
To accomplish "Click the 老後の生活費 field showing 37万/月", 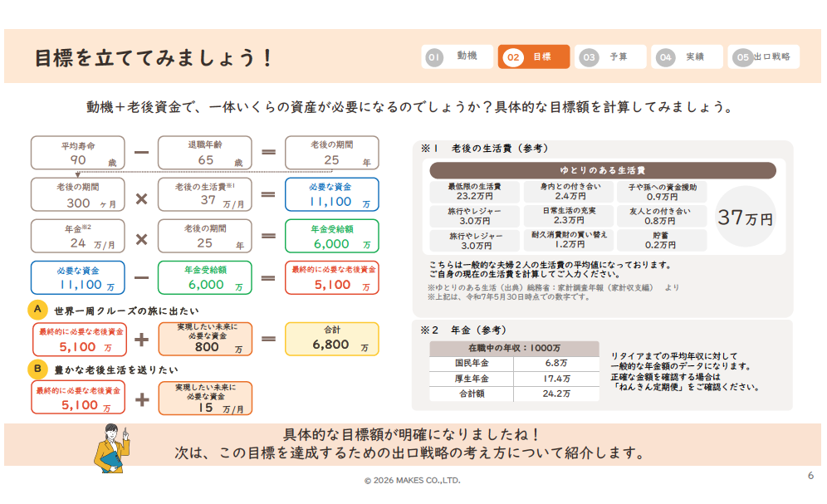I will [x=205, y=194].
